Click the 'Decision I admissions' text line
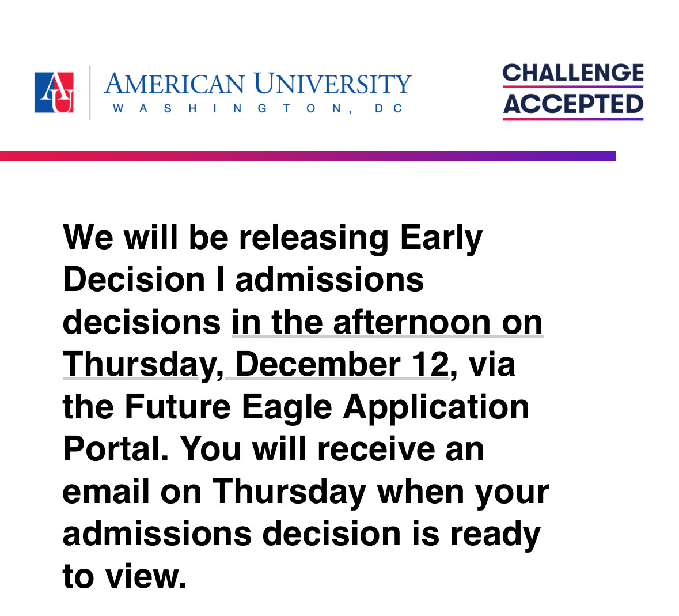 (x=244, y=280)
